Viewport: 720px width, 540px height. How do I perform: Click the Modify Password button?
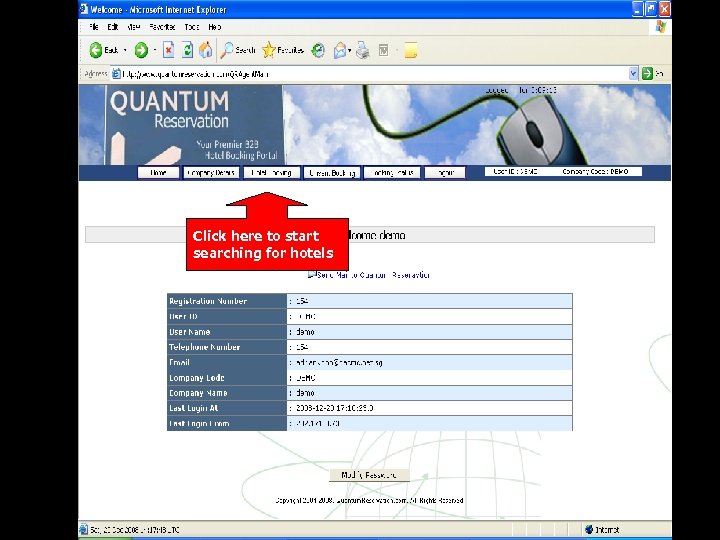pyautogui.click(x=369, y=475)
